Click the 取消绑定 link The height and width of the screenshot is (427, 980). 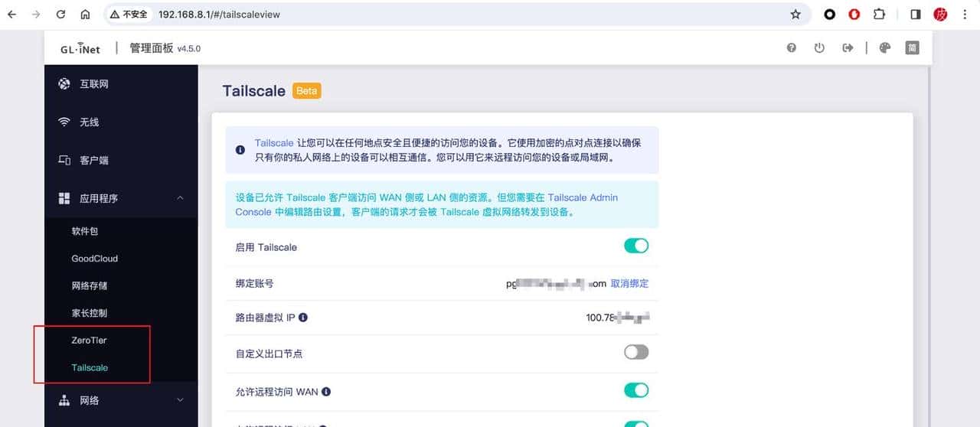tap(629, 284)
